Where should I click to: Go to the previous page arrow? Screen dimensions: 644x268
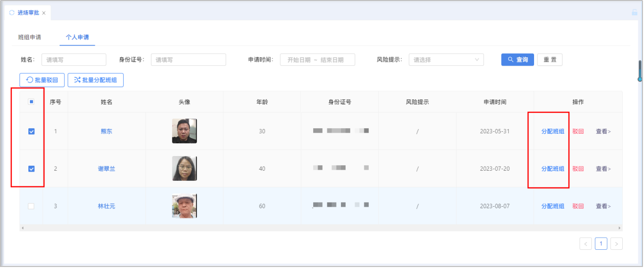[586, 244]
